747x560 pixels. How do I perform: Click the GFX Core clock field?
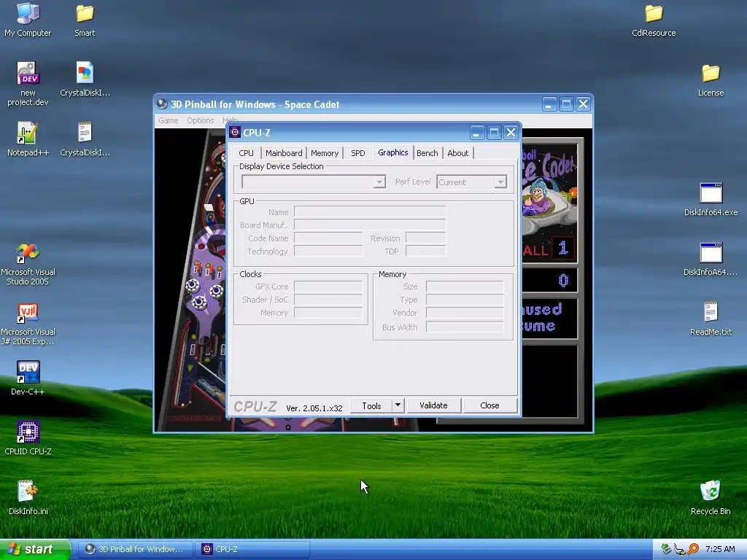[328, 286]
